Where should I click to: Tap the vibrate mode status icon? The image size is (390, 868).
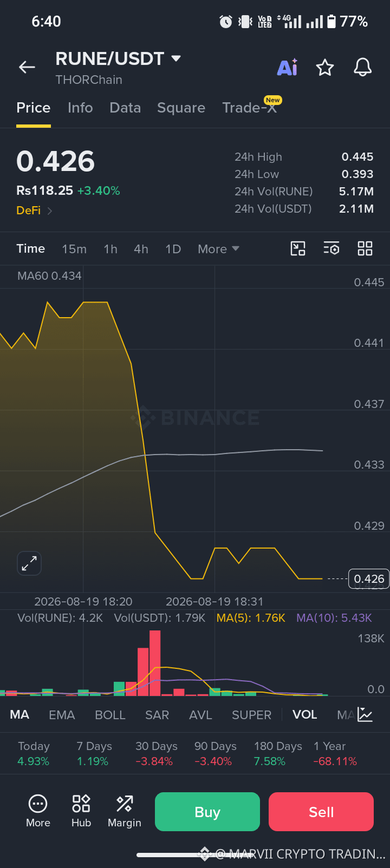point(245,22)
